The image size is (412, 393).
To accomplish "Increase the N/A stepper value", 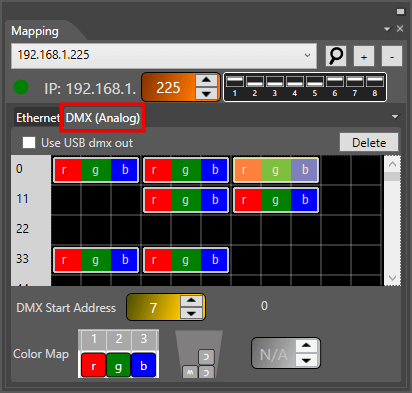I will pos(306,346).
